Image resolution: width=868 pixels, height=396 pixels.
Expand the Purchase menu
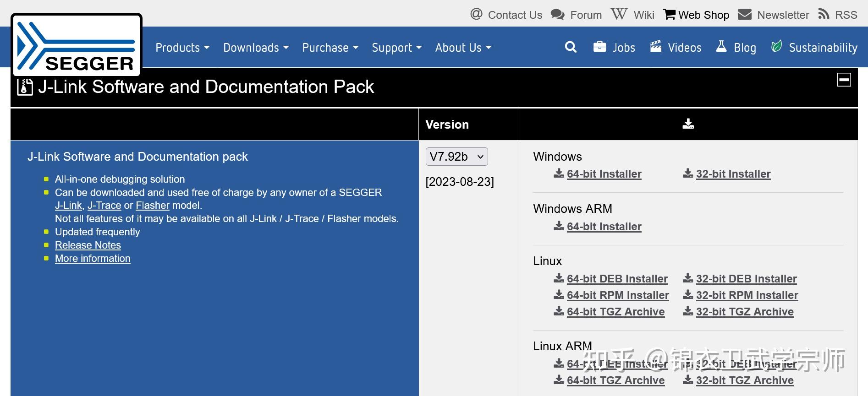coord(330,48)
